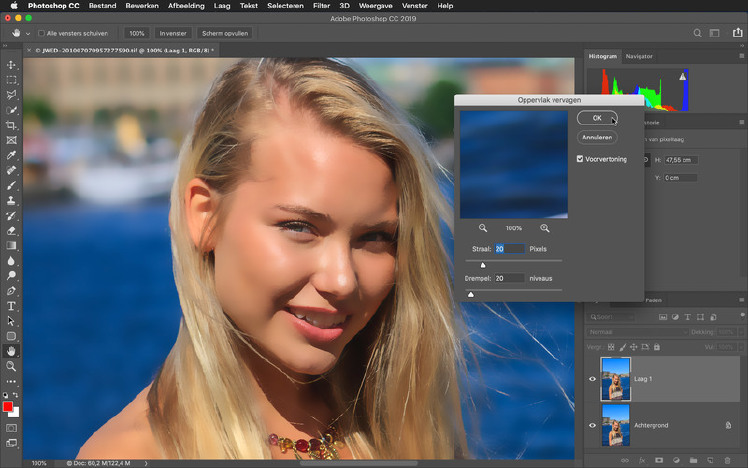This screenshot has height=468, width=748.
Task: Confirm blur dialog with OK button
Action: [x=597, y=118]
